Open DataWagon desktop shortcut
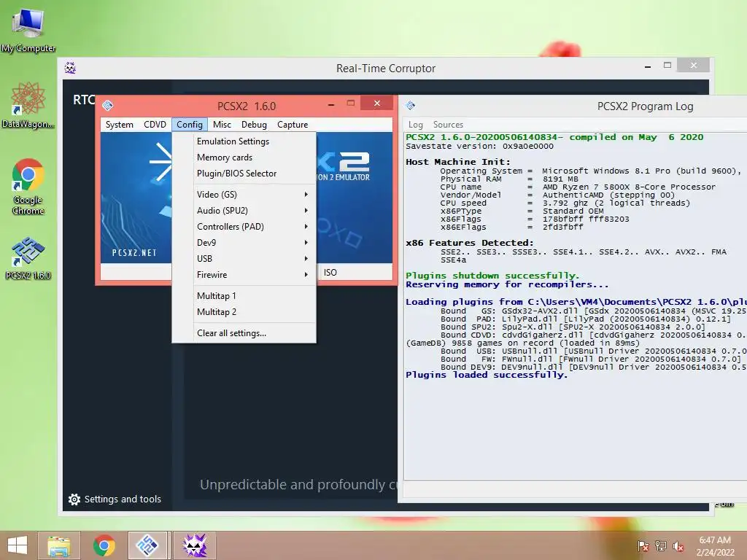Image resolution: width=747 pixels, height=560 pixels. (28, 105)
